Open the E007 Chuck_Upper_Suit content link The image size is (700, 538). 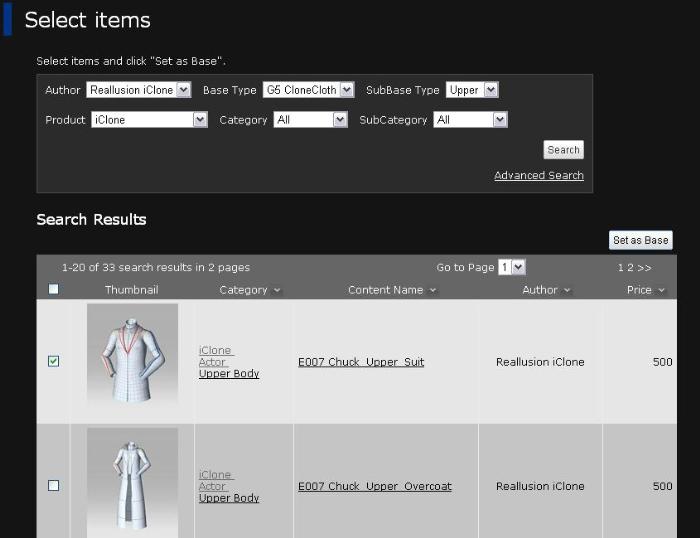tap(361, 362)
